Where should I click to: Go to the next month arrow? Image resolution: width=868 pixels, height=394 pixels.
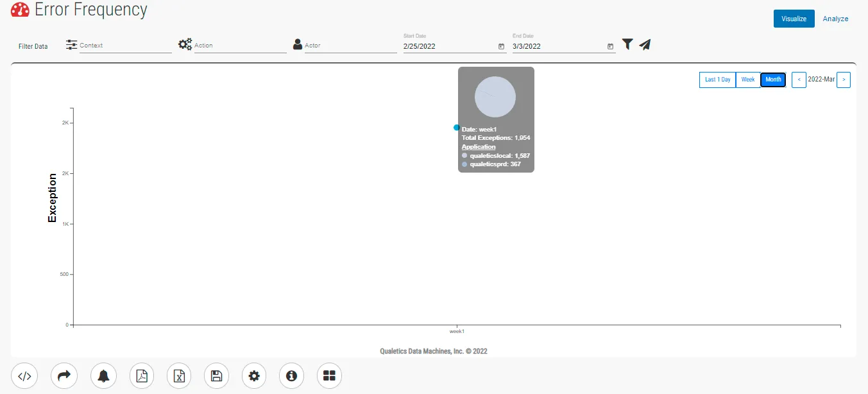pyautogui.click(x=844, y=80)
